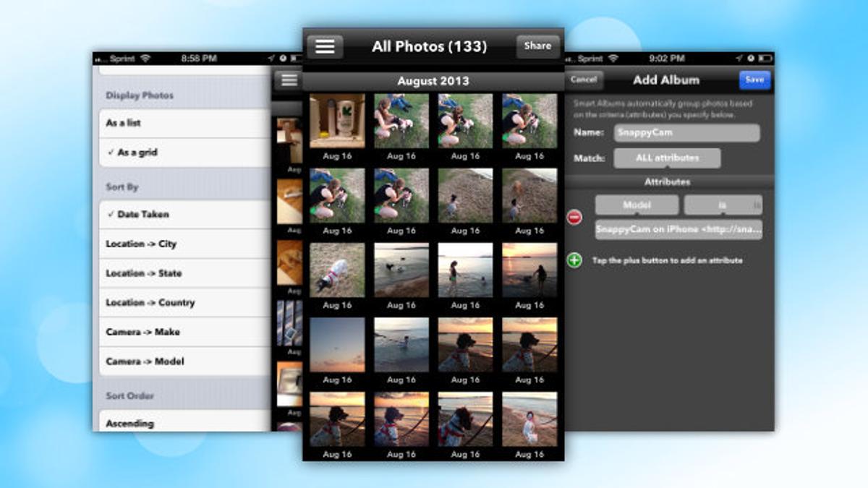Edit the album Name field SnappyCam
This screenshot has width=868, height=488.
click(686, 133)
